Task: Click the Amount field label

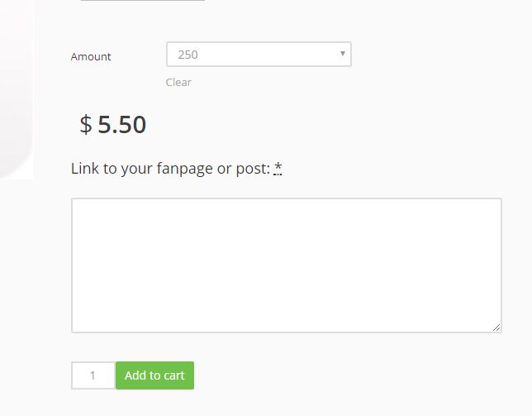Action: tap(91, 57)
